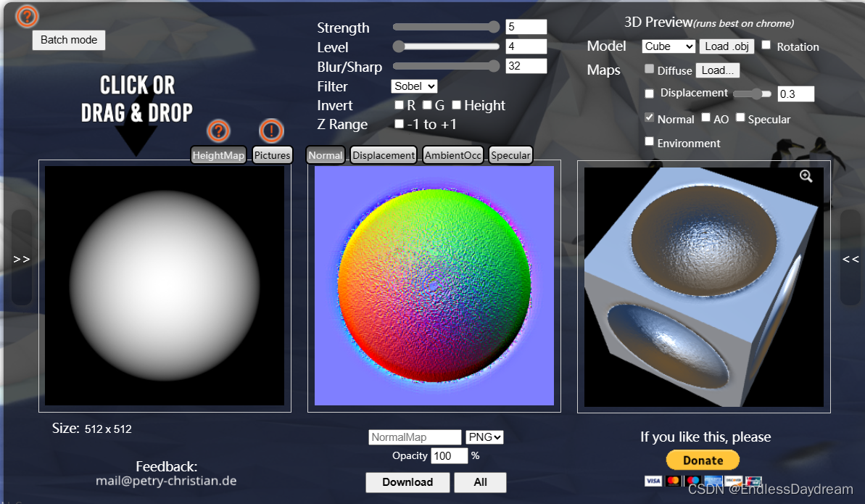This screenshot has height=504, width=865.
Task: Switch to the Displacement tab
Action: click(384, 154)
